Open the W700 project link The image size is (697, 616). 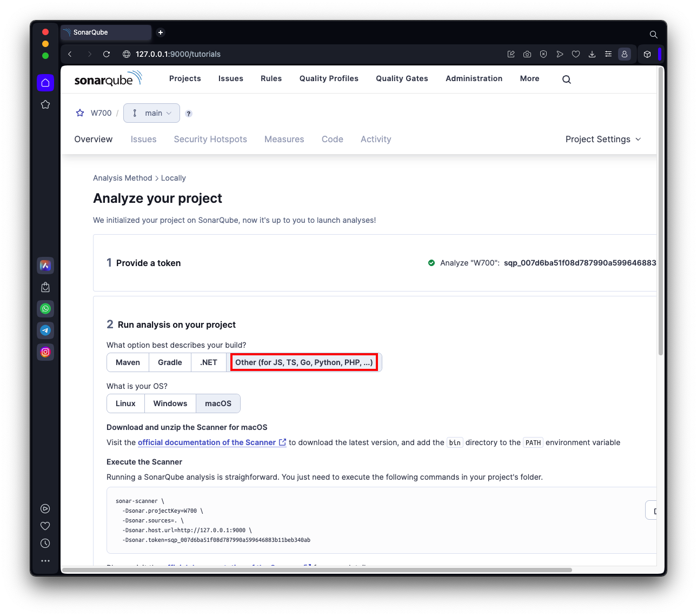101,113
